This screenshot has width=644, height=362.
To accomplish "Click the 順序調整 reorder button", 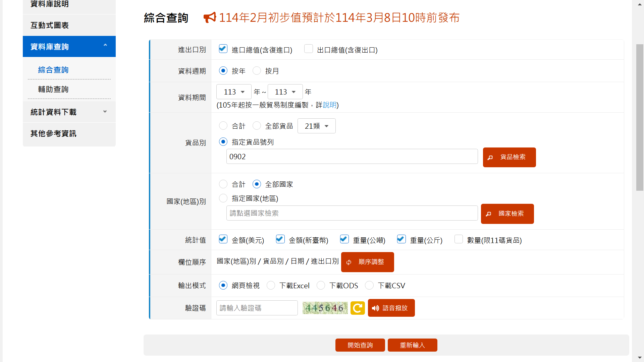I will click(x=367, y=262).
